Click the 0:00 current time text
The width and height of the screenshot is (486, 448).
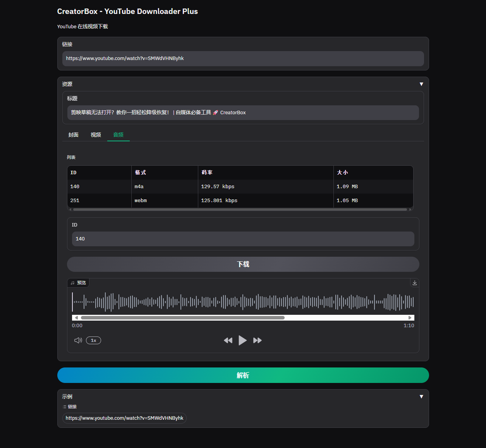click(x=77, y=326)
